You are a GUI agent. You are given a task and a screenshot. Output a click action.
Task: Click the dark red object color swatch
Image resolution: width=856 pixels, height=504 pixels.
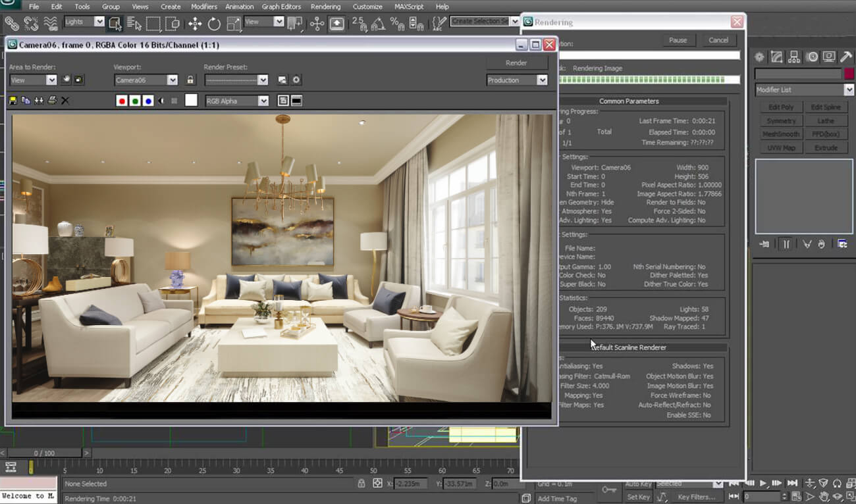pyautogui.click(x=849, y=74)
